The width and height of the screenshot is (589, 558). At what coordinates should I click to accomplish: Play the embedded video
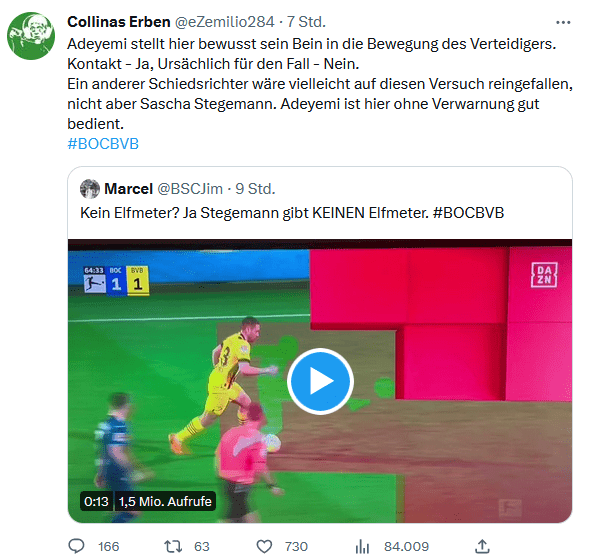coord(320,381)
